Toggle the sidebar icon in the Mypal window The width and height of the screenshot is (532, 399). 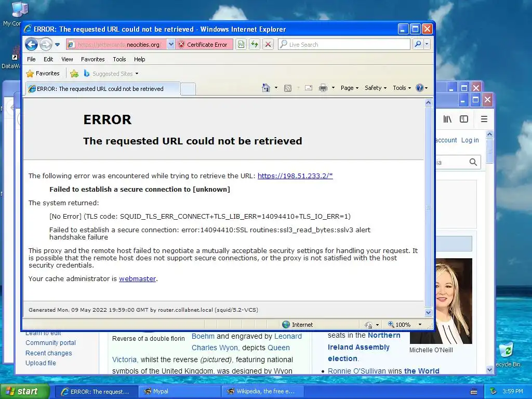(464, 119)
